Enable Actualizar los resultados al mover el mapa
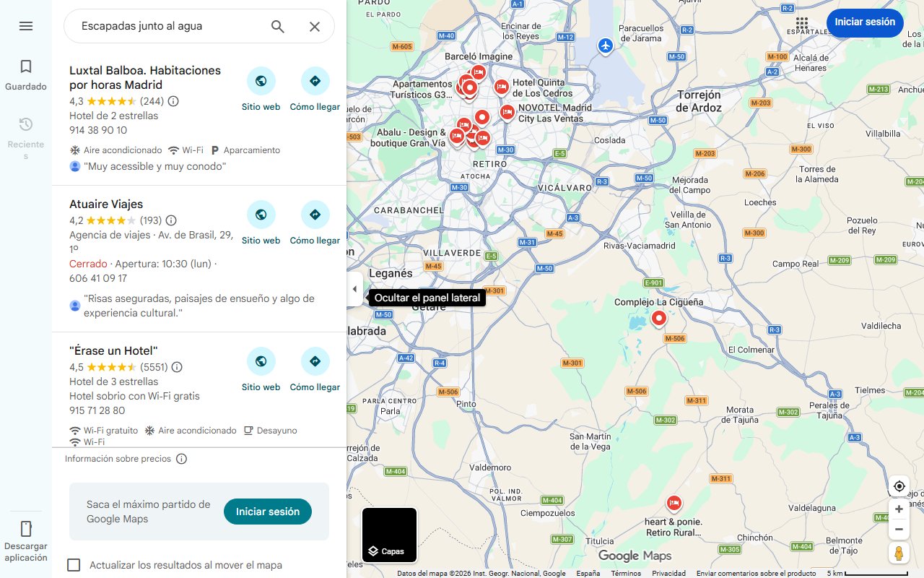The width and height of the screenshot is (924, 578). click(74, 565)
